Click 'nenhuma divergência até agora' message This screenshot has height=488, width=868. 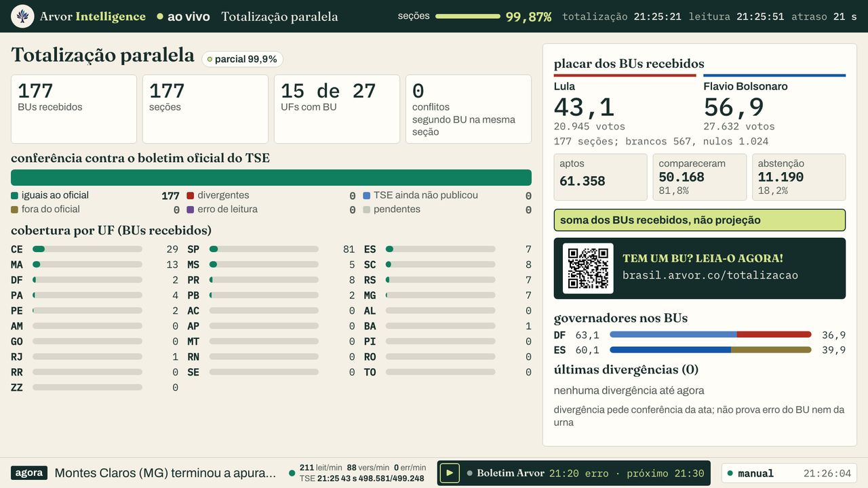point(629,390)
